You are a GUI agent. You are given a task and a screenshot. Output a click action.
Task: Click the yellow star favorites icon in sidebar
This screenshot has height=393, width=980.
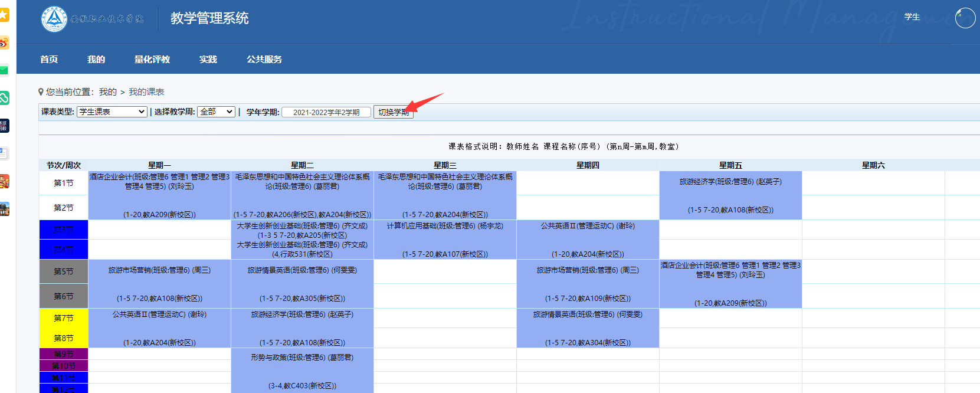click(x=4, y=15)
